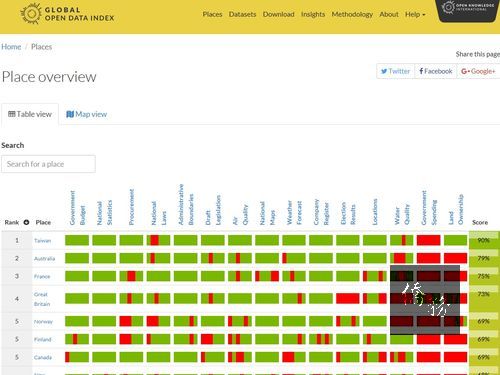Viewport: 500px width, 375px height.
Task: Open the National Statistics column header
Action: tap(104, 212)
